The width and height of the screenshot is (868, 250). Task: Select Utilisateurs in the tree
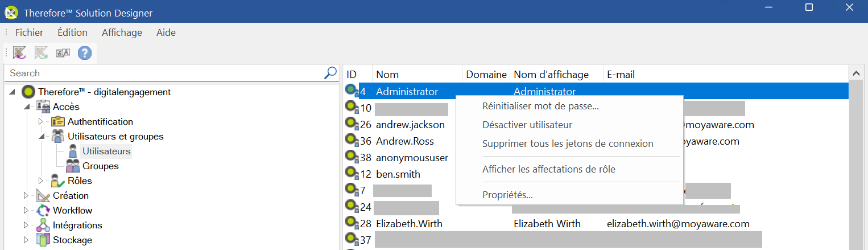106,151
